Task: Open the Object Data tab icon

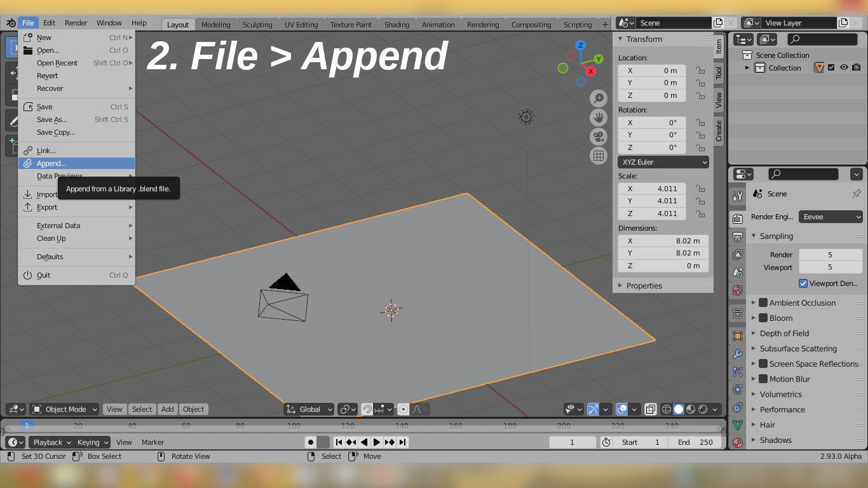Action: click(x=737, y=424)
